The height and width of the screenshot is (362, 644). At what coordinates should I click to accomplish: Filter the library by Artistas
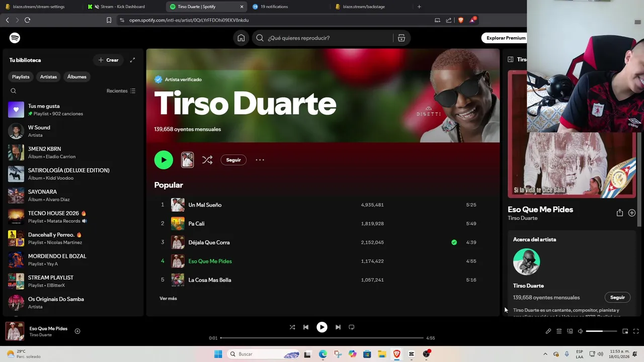pyautogui.click(x=48, y=77)
